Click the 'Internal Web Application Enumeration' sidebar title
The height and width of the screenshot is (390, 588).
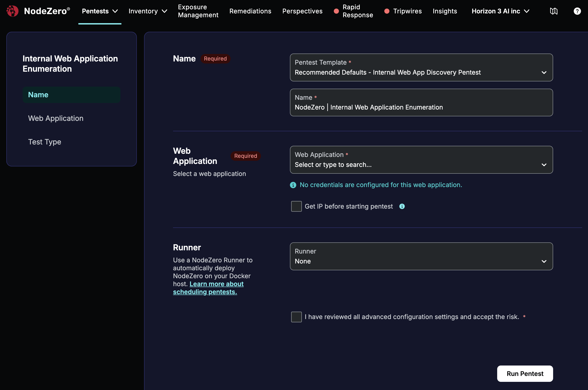tap(70, 64)
